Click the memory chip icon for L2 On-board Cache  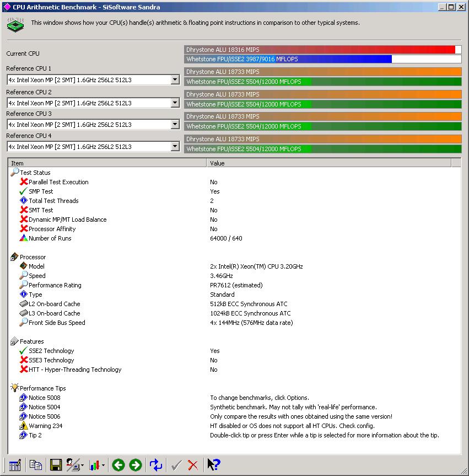pyautogui.click(x=24, y=303)
